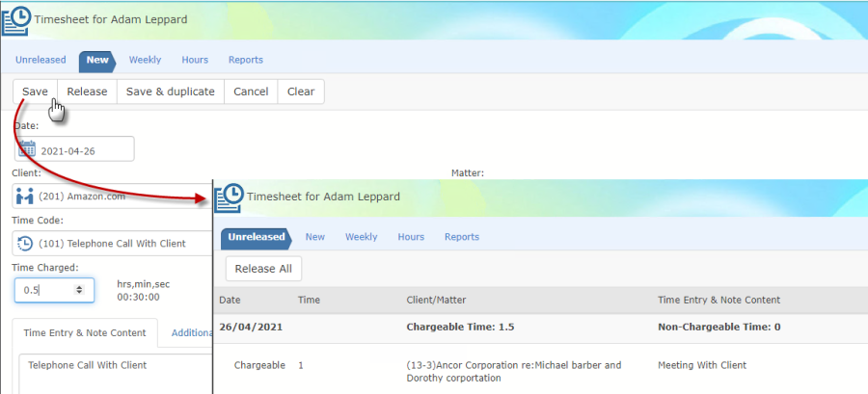Go to the New tab in the front window
Viewport: 868px width, 394px height.
[315, 237]
